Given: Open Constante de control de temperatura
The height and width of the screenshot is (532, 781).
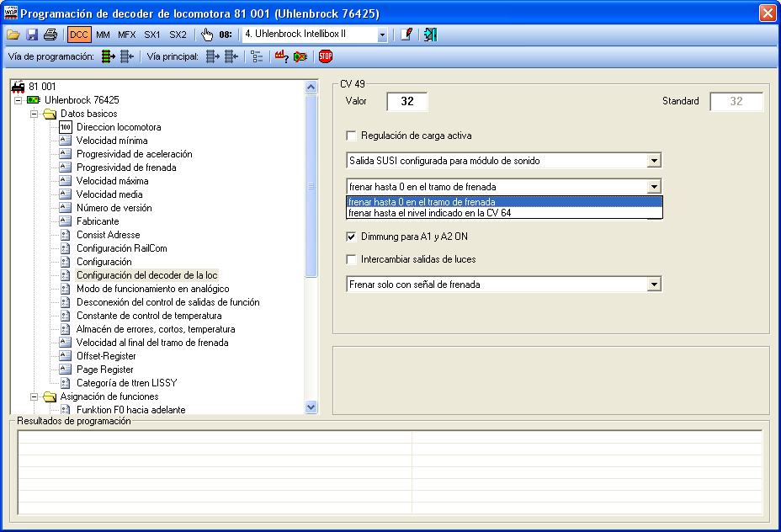Looking at the screenshot, I should click(x=149, y=316).
